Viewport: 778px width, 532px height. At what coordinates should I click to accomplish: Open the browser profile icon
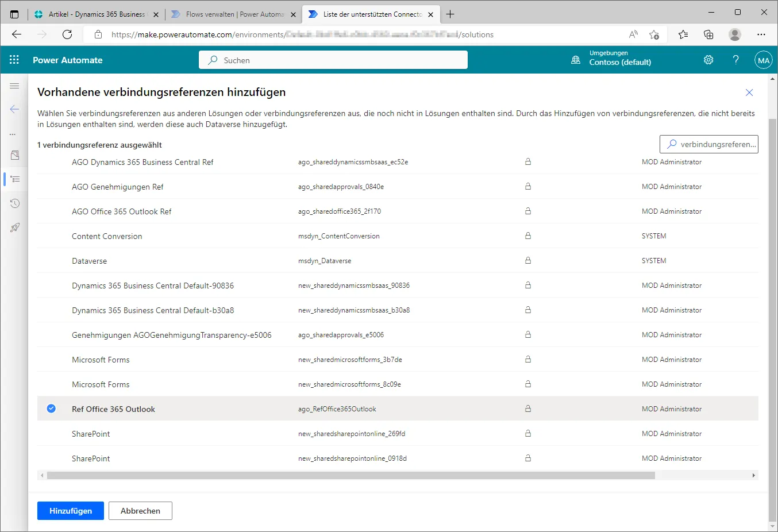735,34
